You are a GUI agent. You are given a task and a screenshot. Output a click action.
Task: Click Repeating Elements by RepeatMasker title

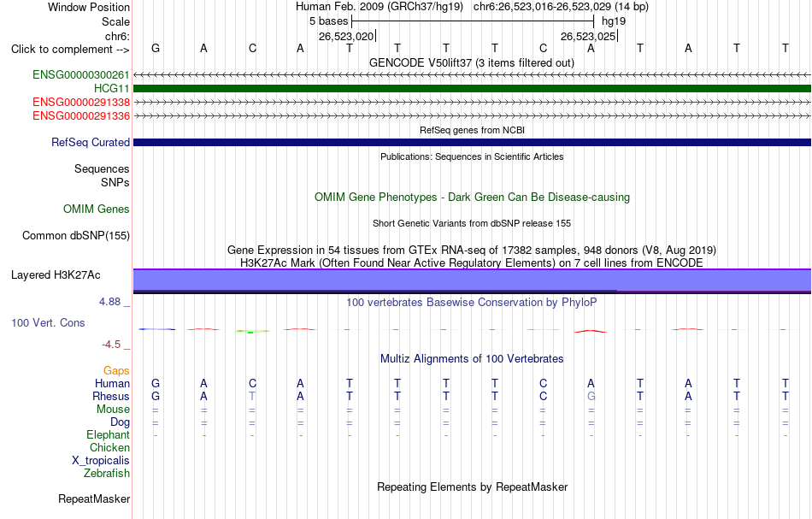[x=472, y=487]
